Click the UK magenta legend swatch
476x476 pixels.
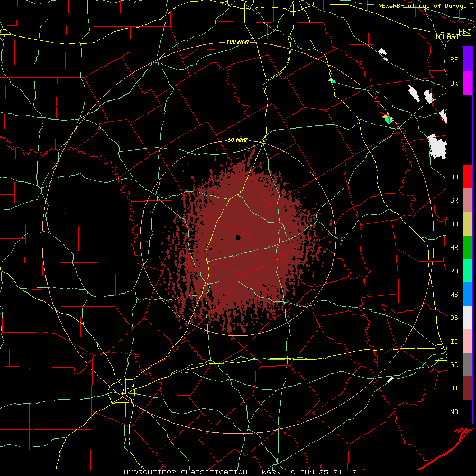click(467, 83)
